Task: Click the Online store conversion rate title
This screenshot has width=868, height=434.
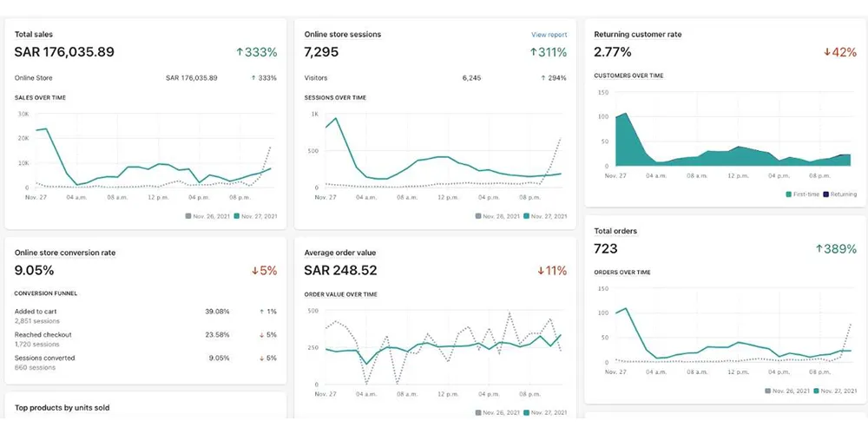Action: 65,253
